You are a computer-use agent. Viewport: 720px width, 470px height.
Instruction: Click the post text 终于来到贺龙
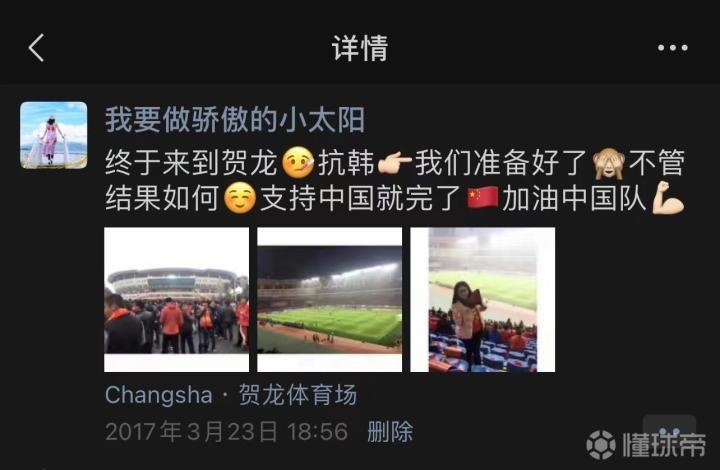[191, 163]
